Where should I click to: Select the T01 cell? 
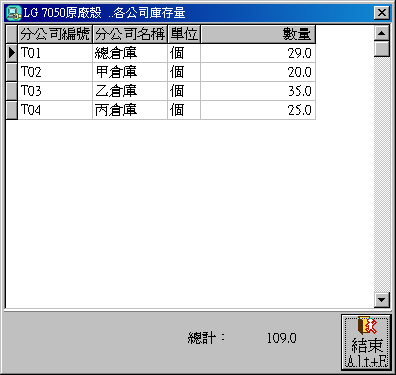tap(55, 53)
